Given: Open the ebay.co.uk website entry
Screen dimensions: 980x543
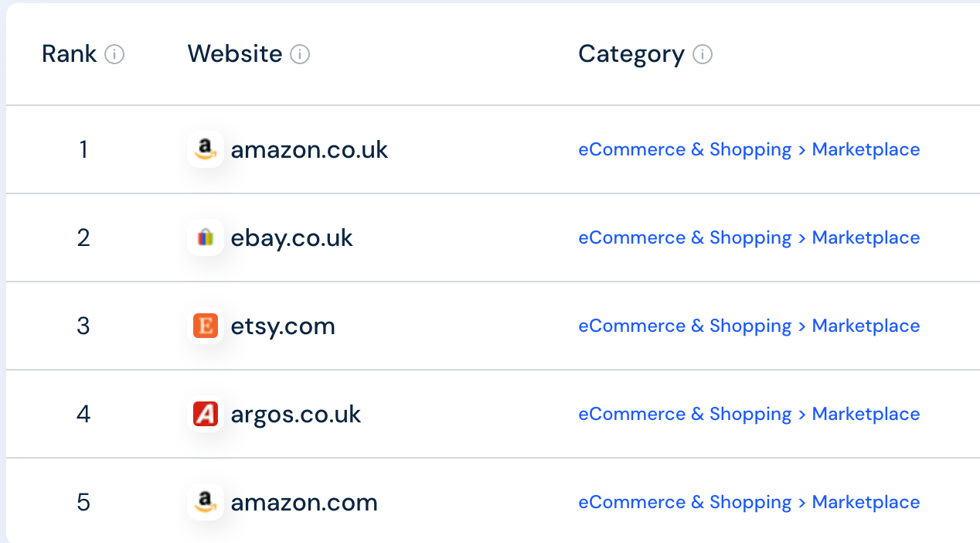Looking at the screenshot, I should 291,237.
